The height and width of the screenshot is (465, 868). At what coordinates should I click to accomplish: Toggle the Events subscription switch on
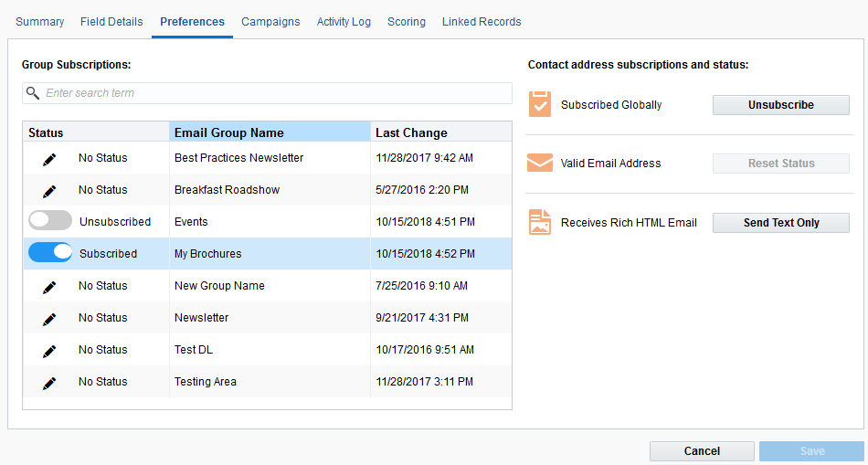point(50,221)
